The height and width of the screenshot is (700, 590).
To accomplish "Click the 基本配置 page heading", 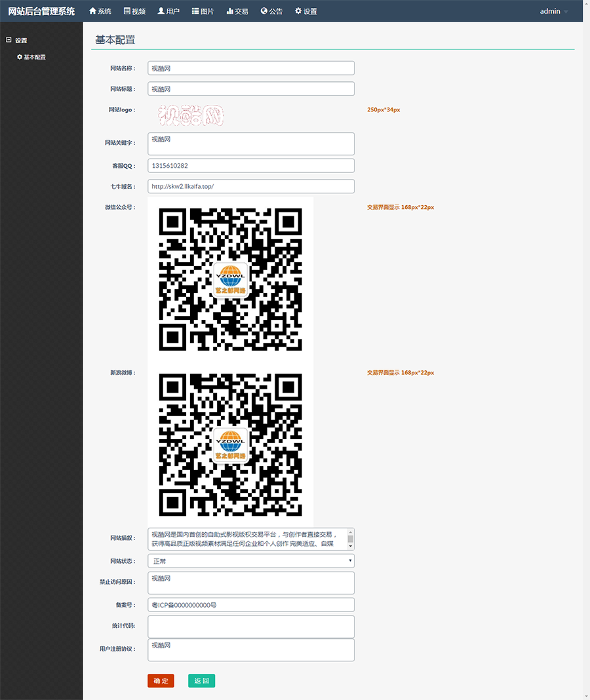I will pos(115,40).
